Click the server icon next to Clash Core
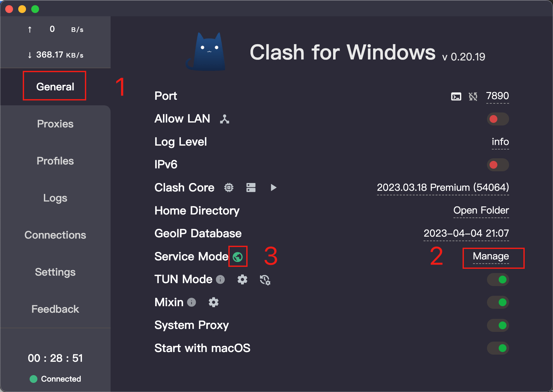553x392 pixels. tap(251, 188)
